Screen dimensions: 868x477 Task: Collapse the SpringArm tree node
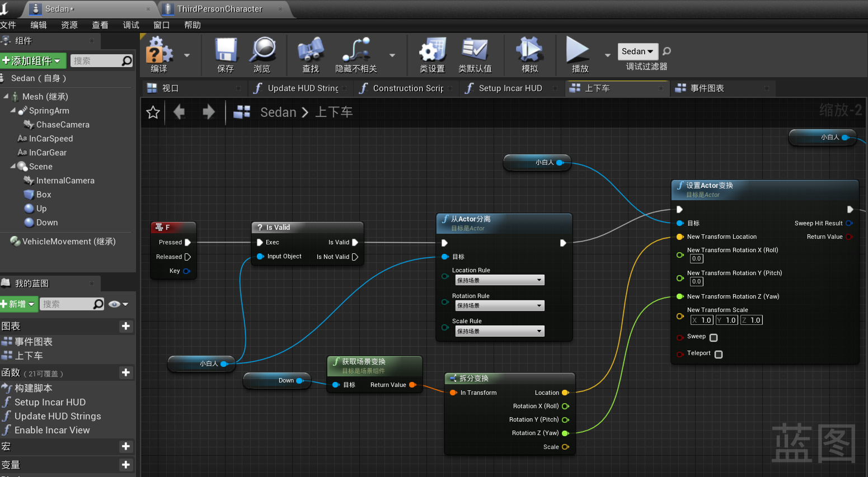(13, 111)
